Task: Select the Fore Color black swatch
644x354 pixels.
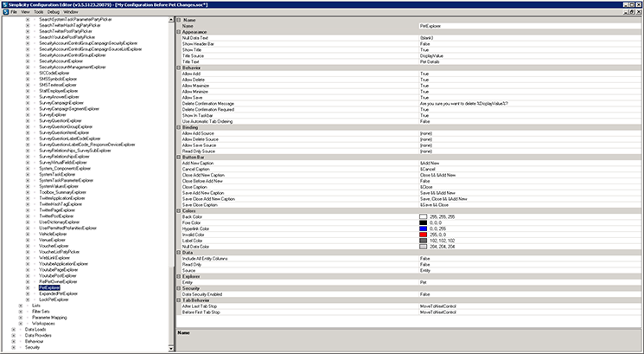Action: [x=423, y=222]
